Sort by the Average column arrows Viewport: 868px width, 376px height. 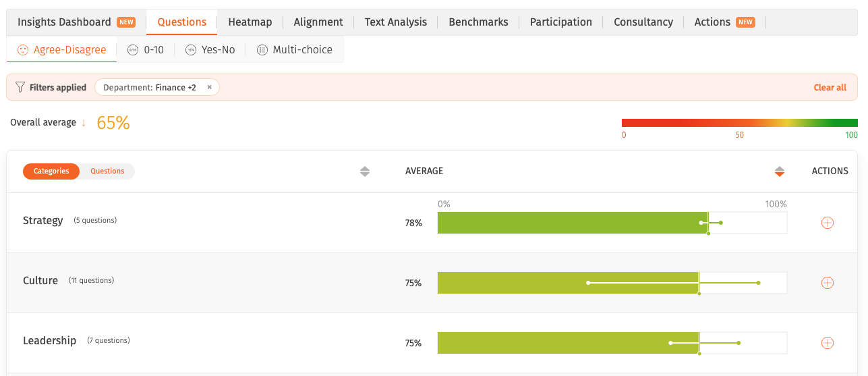[780, 171]
